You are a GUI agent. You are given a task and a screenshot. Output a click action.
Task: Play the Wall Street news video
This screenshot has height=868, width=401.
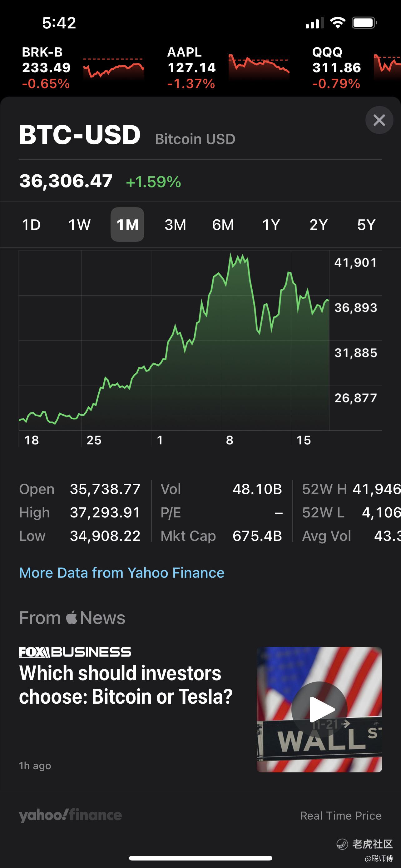point(319,709)
